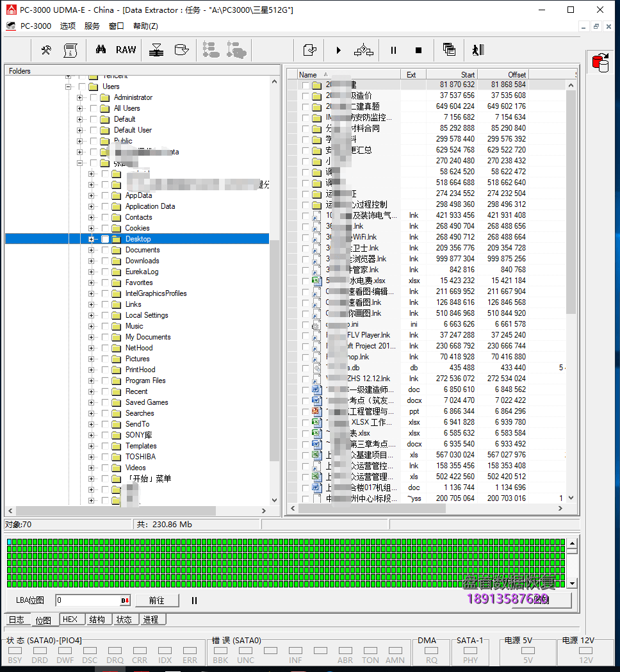
Task: Open the 帮助(Z) menu
Action: point(145,26)
